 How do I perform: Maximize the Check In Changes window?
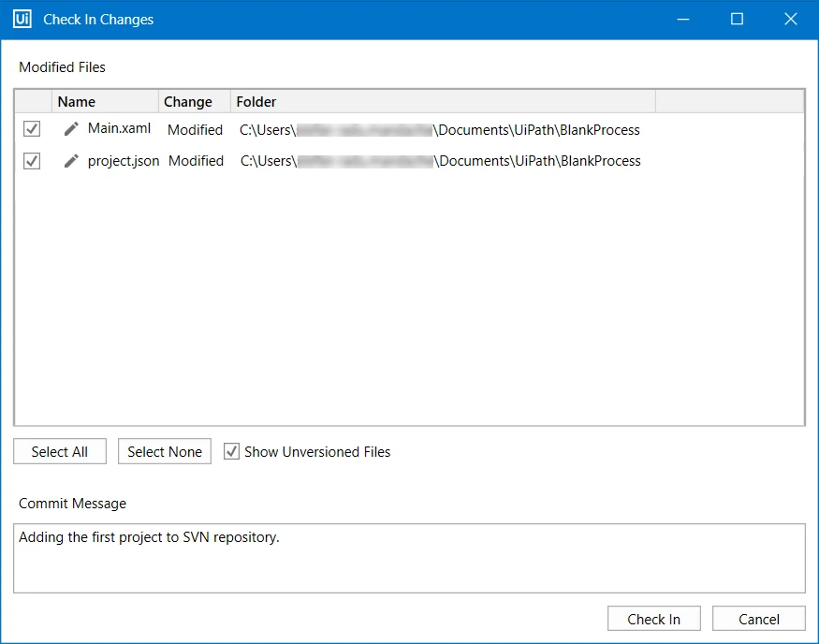tap(737, 20)
